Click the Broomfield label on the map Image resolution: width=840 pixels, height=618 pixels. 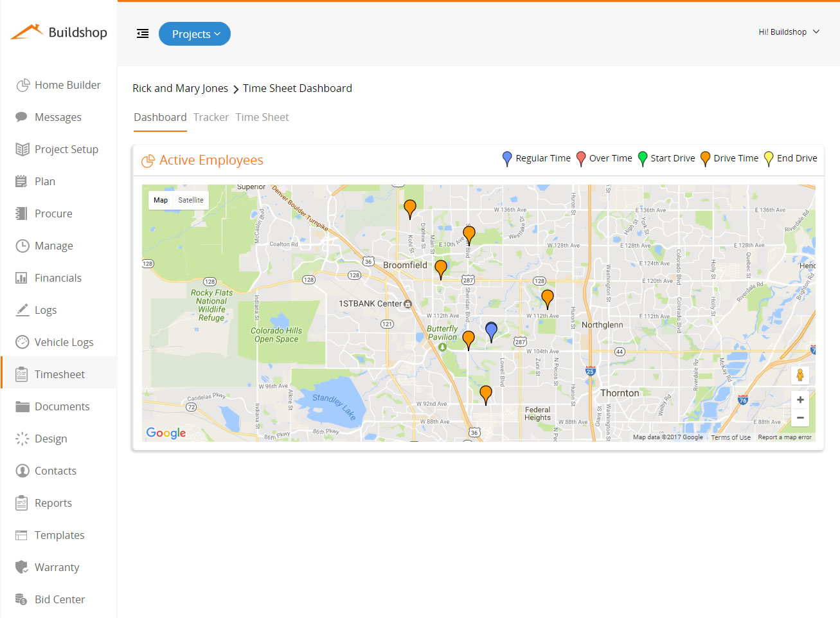405,265
